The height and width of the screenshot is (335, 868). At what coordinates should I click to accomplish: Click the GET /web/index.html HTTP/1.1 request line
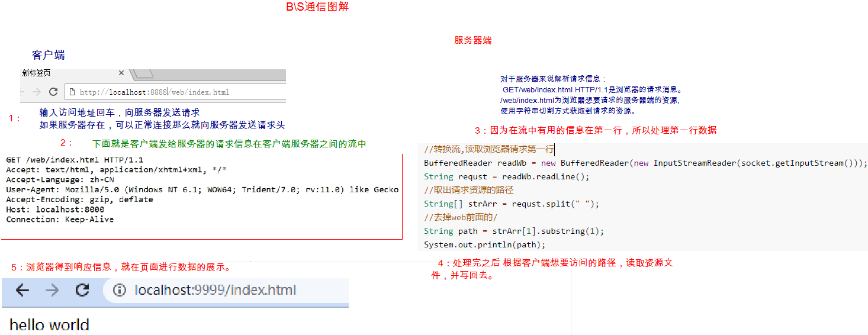(75, 160)
